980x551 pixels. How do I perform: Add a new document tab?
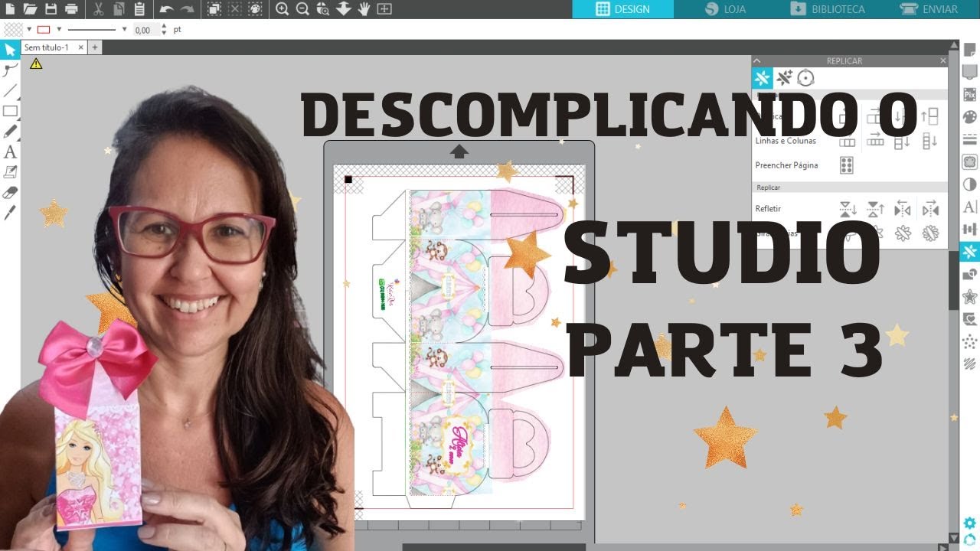95,47
